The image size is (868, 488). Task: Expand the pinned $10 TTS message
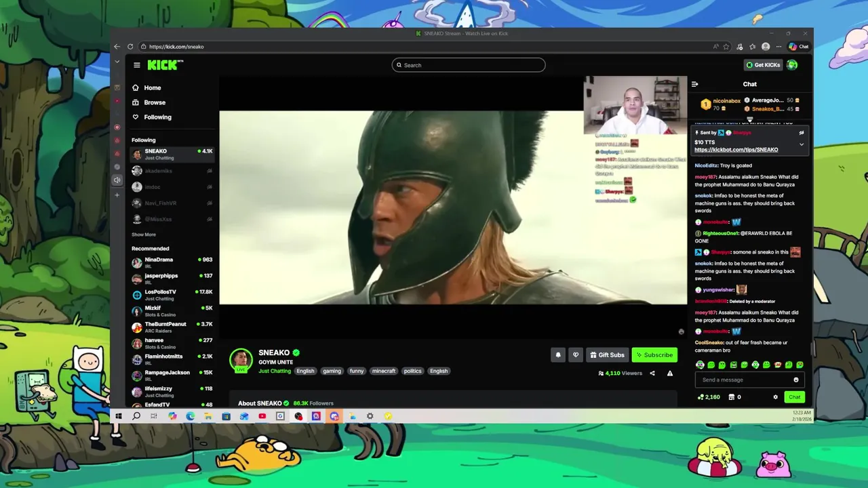pyautogui.click(x=802, y=144)
